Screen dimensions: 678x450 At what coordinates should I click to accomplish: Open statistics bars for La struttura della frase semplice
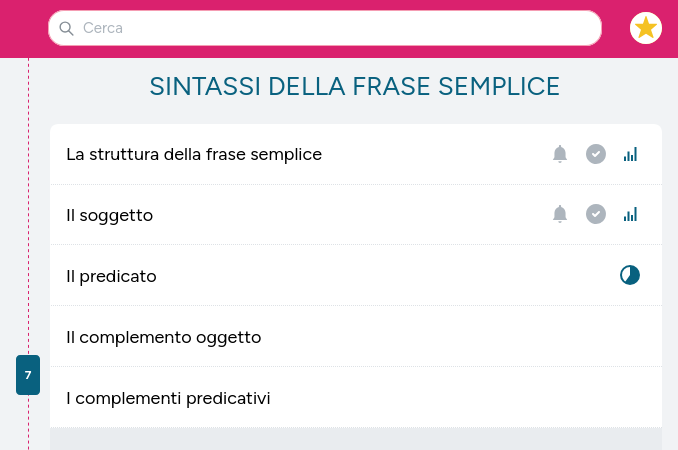[x=630, y=154]
